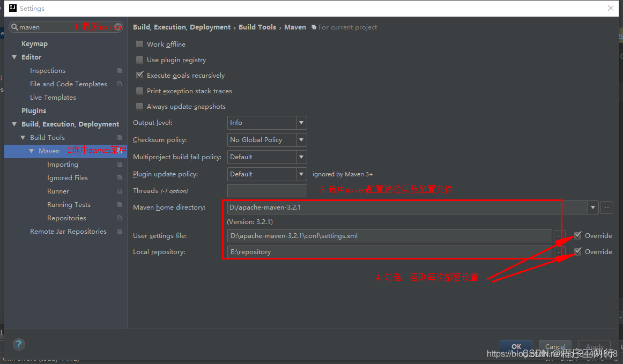Click project-scope icon beside File and Code Templates
This screenshot has width=623, height=364.
[119, 84]
